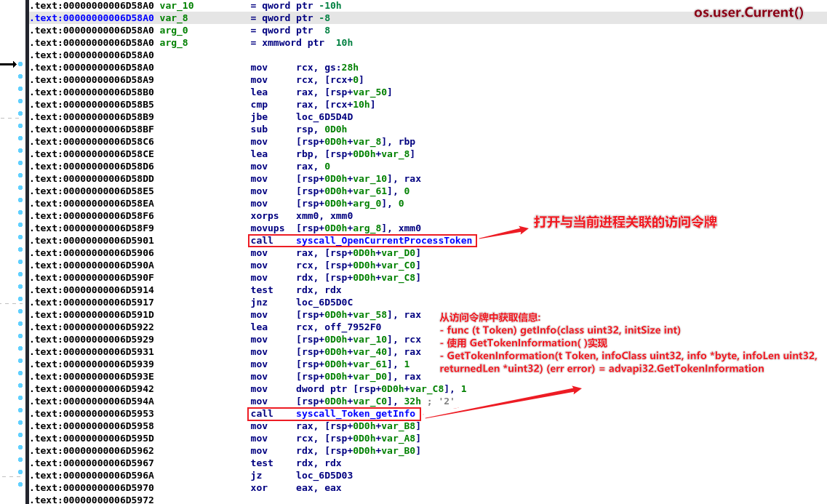The height and width of the screenshot is (504, 827).
Task: Click the os.user.Current() red title annotation
Action: pos(748,13)
